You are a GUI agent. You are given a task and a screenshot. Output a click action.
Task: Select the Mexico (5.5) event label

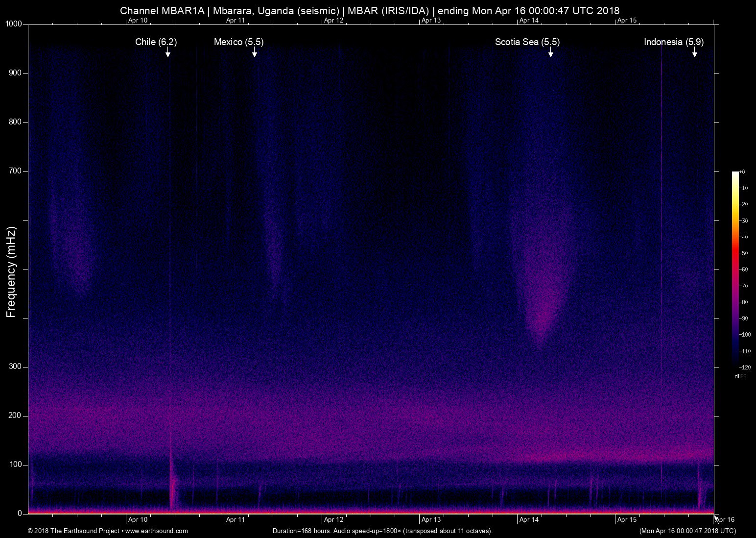(x=238, y=42)
